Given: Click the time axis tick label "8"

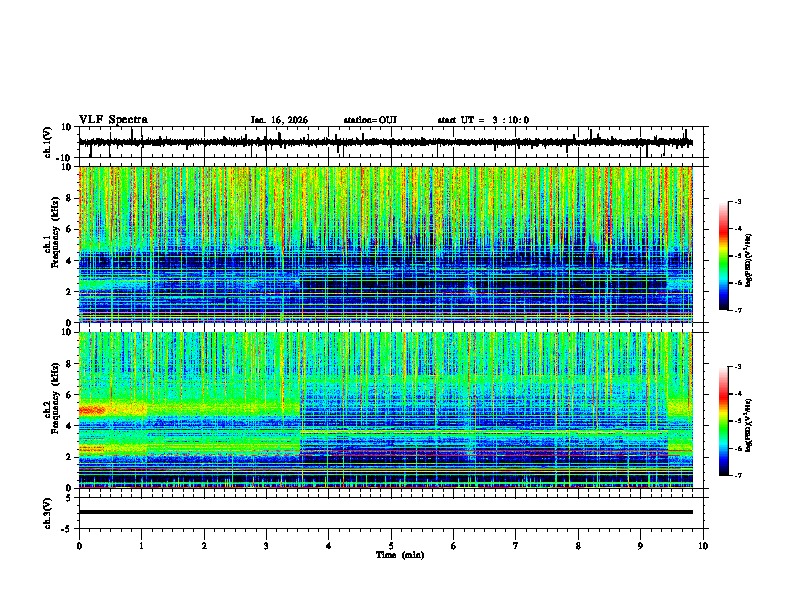Looking at the screenshot, I should [x=578, y=546].
